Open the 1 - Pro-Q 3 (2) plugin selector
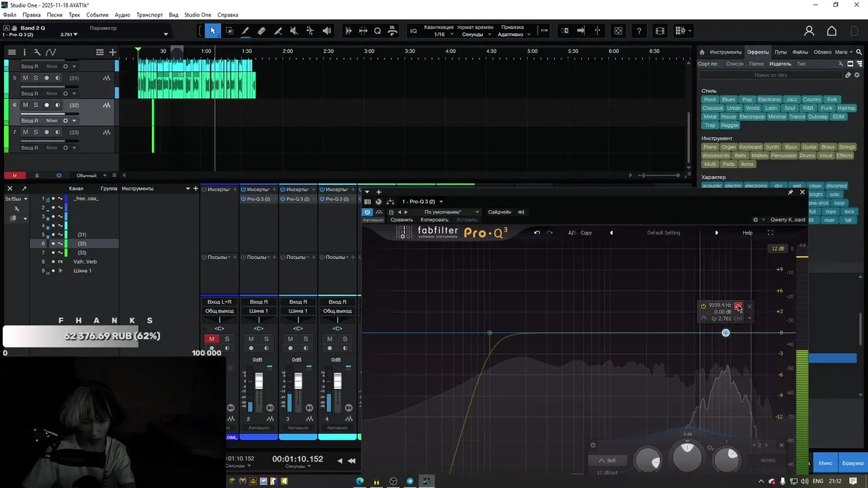 (422, 201)
